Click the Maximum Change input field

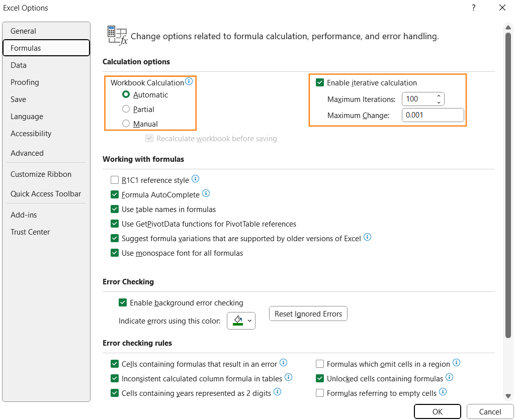point(433,115)
